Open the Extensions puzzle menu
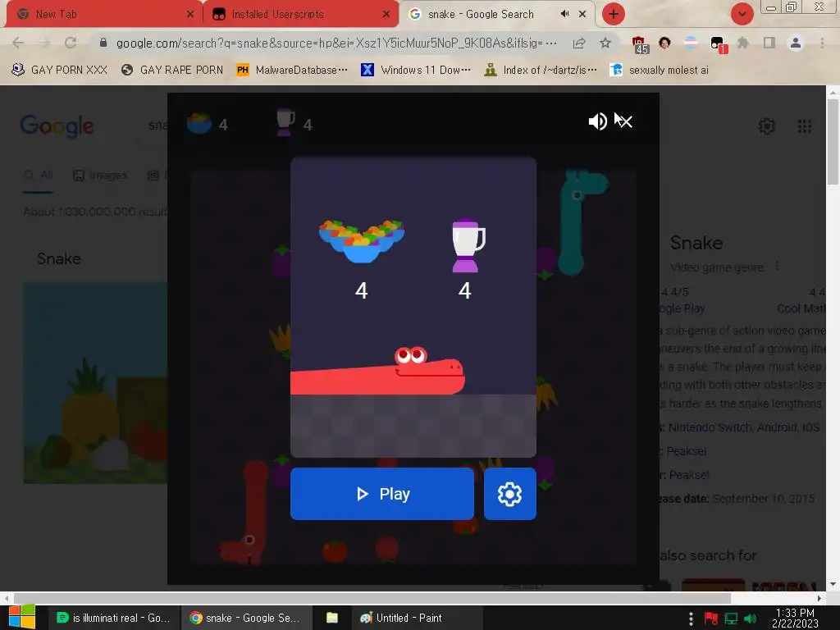Viewport: 840px width, 630px height. (743, 43)
